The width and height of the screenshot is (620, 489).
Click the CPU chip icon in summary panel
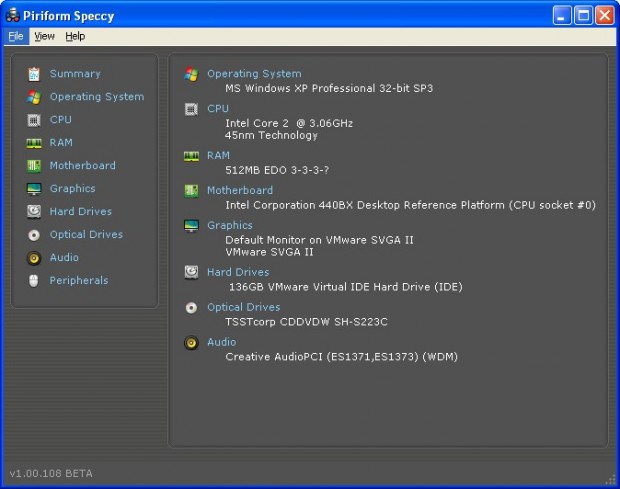point(191,109)
